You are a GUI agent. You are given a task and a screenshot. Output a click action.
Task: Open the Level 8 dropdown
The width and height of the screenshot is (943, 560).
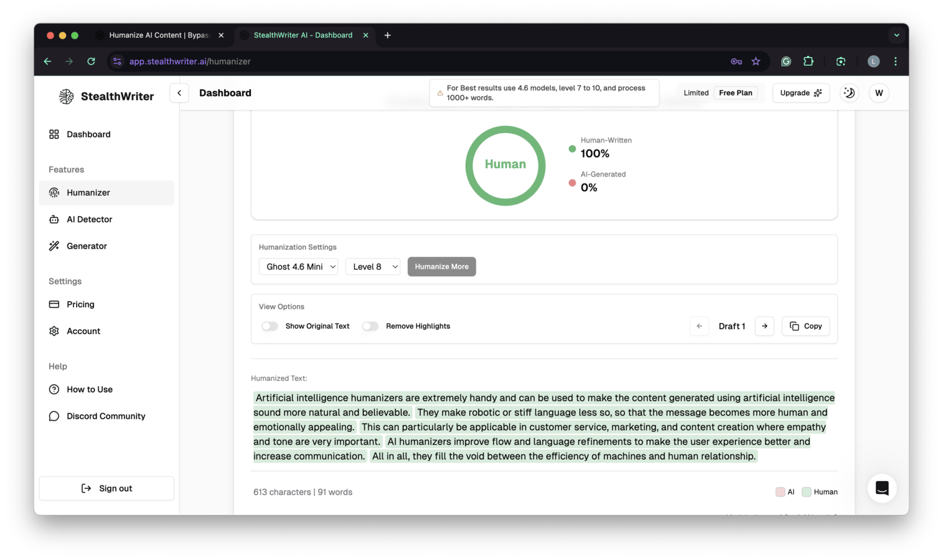tap(373, 266)
